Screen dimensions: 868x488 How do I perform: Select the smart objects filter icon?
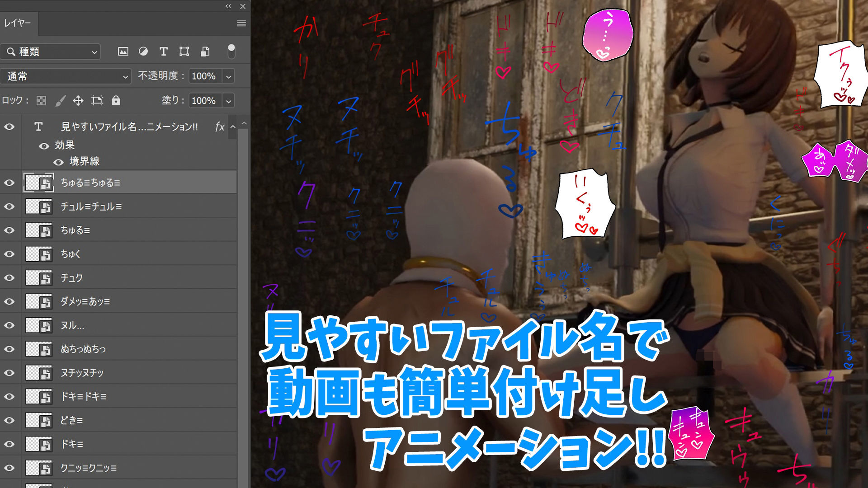[x=205, y=52]
